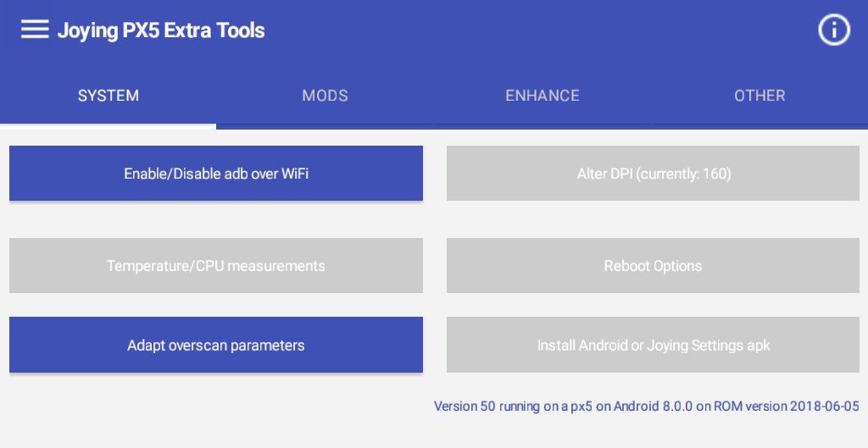Open Reboot Options
This screenshot has width=868, height=448.
(x=654, y=265)
